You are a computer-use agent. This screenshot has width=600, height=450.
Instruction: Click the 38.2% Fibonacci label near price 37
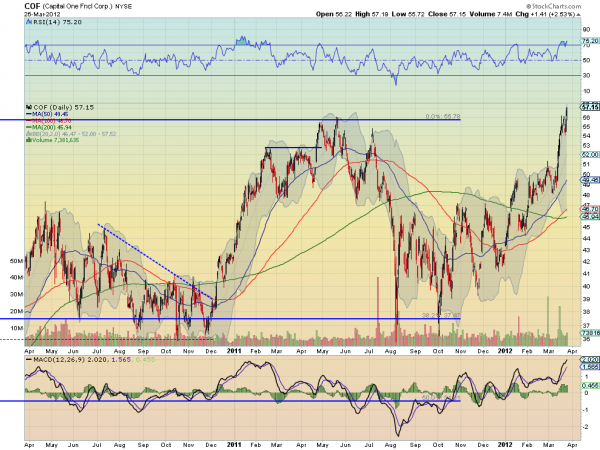pos(442,315)
